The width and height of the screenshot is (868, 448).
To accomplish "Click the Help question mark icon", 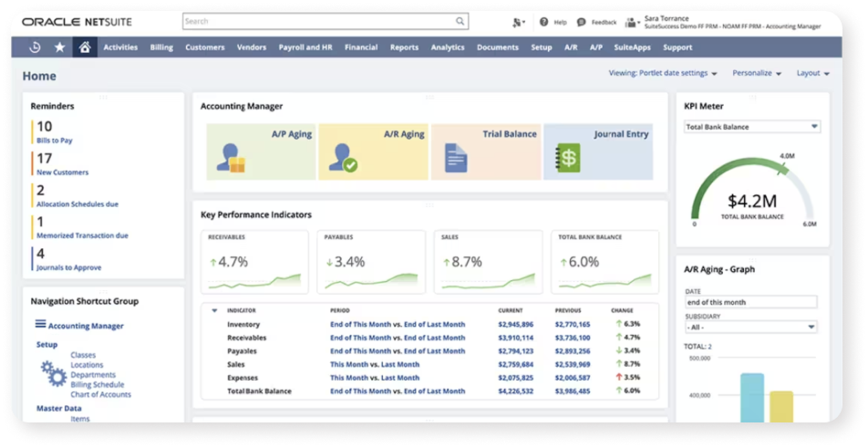I will (x=544, y=22).
